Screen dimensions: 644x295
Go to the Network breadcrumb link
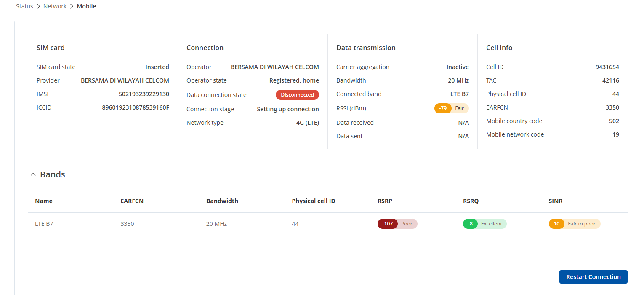[x=55, y=6]
